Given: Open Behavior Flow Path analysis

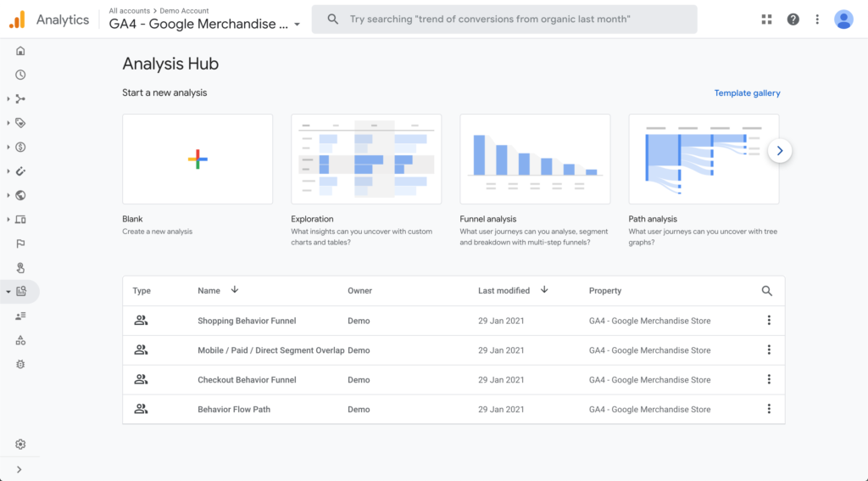Looking at the screenshot, I should point(234,410).
